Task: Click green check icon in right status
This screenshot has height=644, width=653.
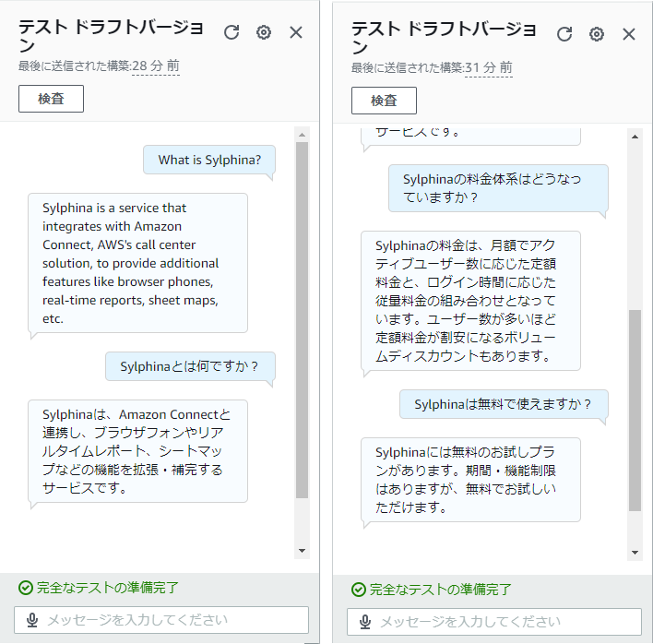Action: point(359,590)
